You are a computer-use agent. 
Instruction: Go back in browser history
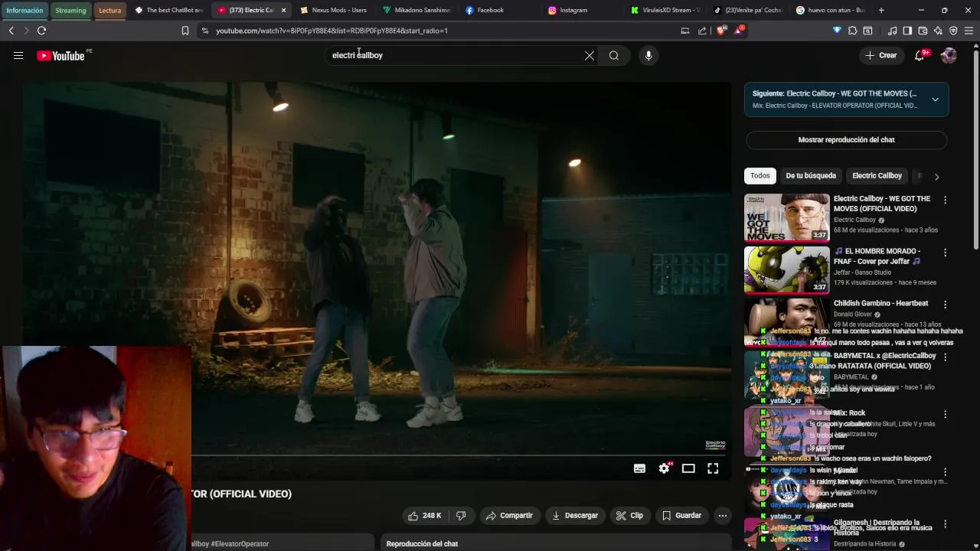point(11,31)
